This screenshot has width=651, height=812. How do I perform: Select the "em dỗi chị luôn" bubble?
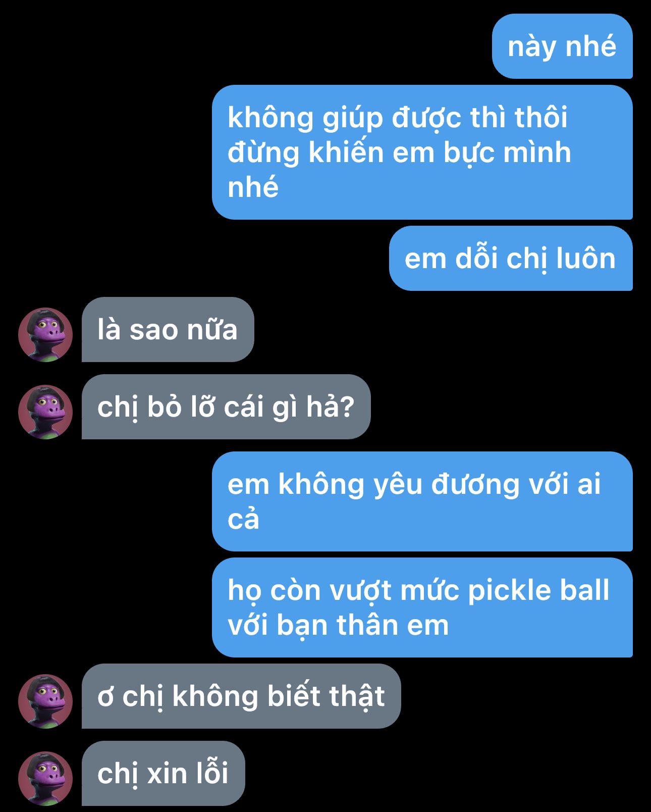(x=511, y=259)
